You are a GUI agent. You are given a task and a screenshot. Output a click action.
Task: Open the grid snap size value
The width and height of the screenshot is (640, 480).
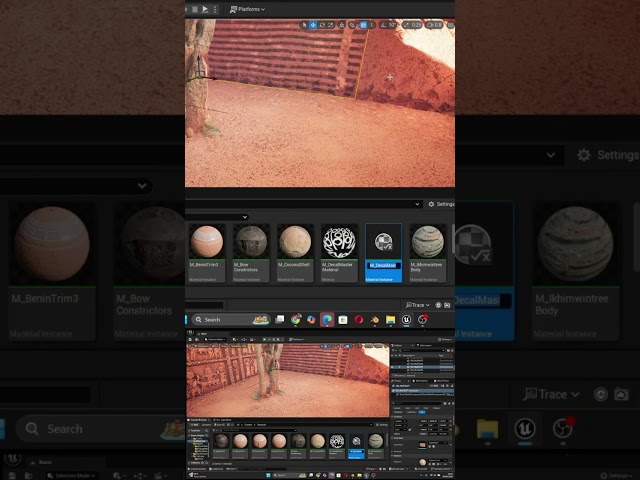pyautogui.click(x=372, y=25)
